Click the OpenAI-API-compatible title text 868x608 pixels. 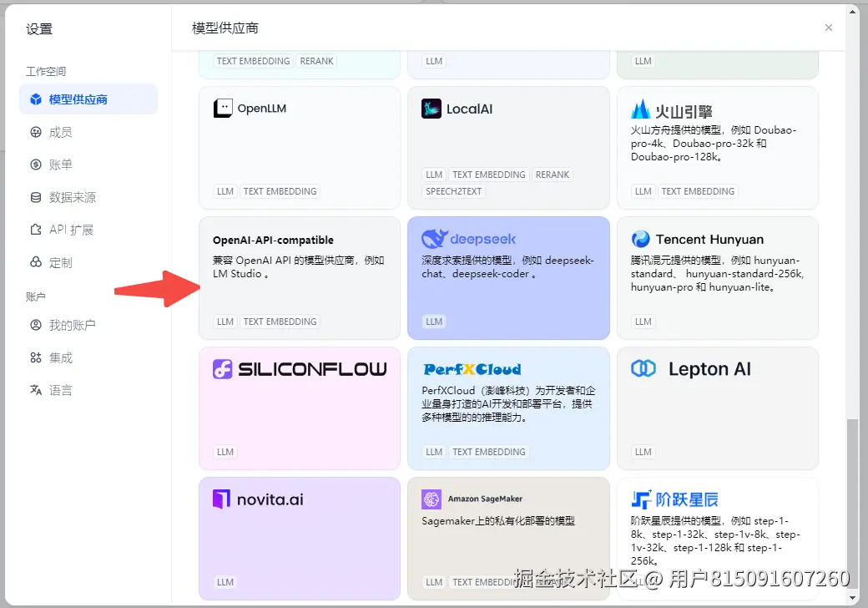tap(274, 240)
